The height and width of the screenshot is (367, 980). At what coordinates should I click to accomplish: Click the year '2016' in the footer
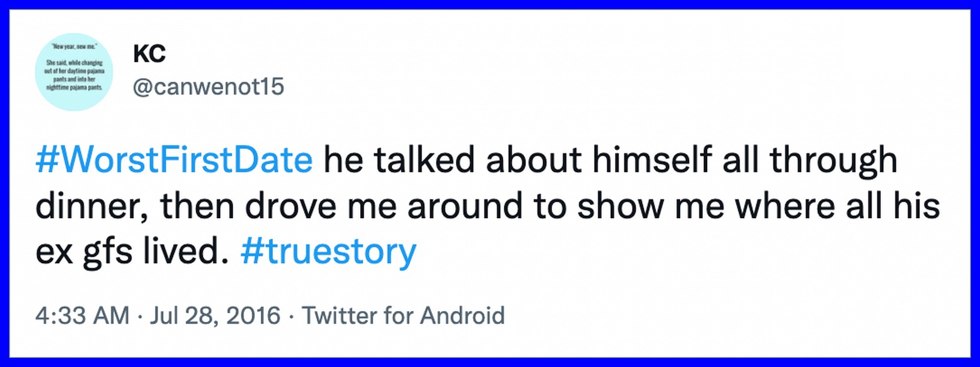[255, 315]
